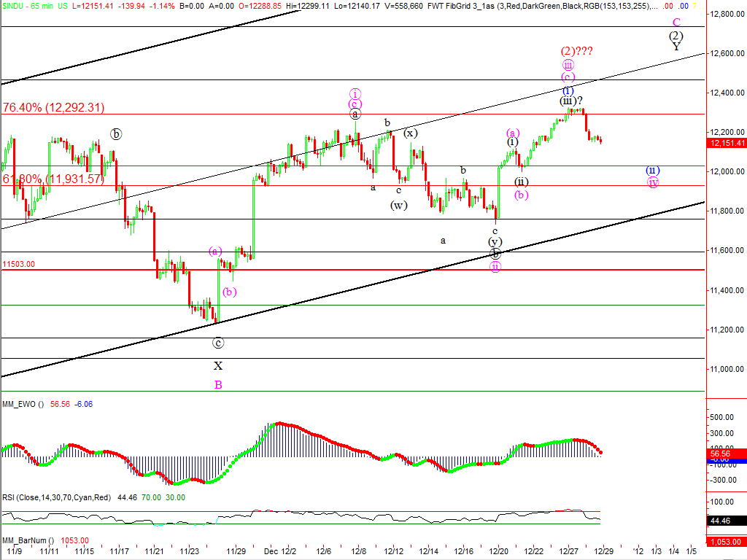The width and height of the screenshot is (747, 560).
Task: Click the magenta B wave label
Action: (x=217, y=384)
